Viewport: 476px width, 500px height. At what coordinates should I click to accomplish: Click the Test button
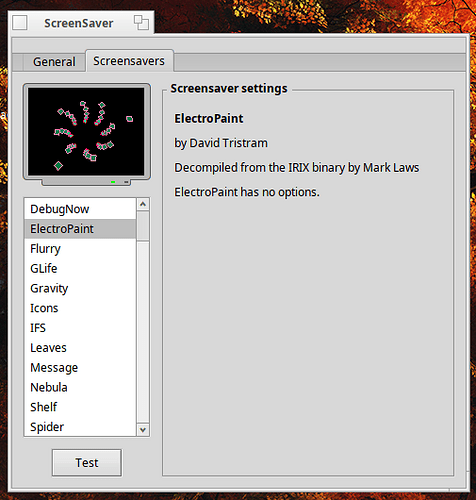[87, 463]
